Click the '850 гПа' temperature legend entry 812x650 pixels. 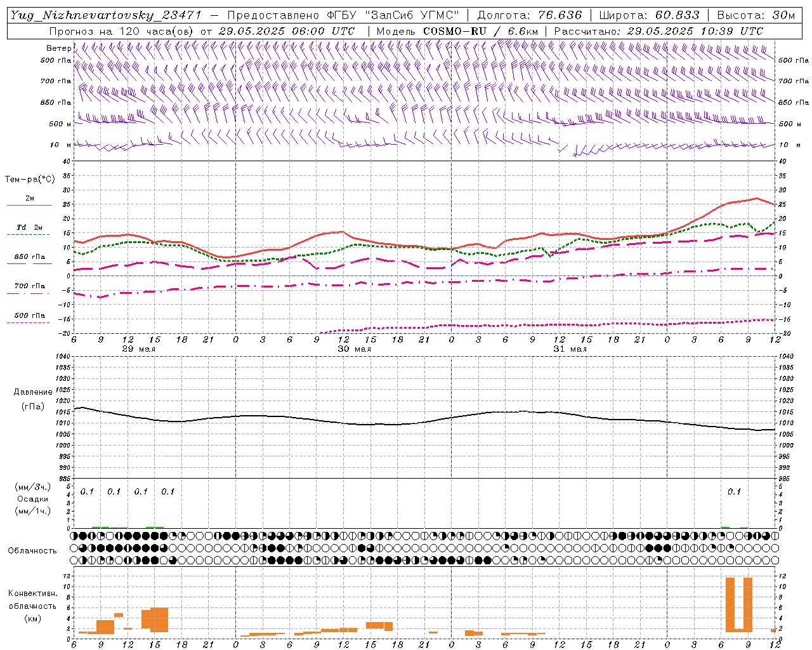29,260
